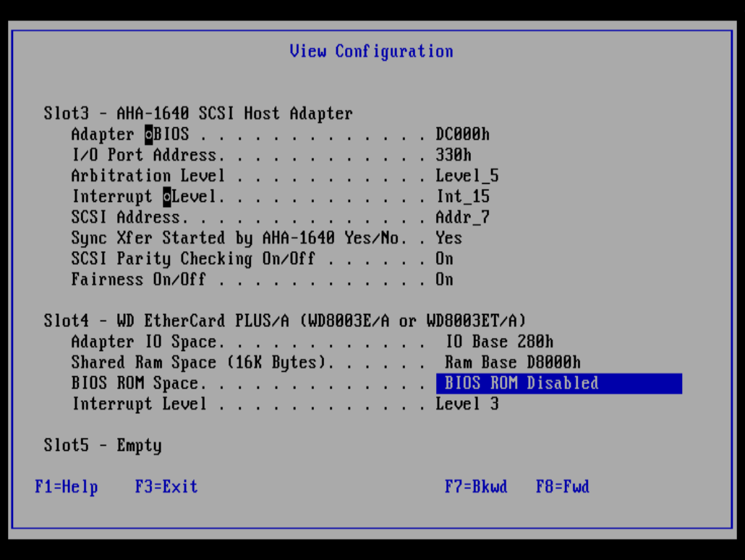Go forward using F8=Fwd
The width and height of the screenshot is (745, 560).
coord(563,487)
